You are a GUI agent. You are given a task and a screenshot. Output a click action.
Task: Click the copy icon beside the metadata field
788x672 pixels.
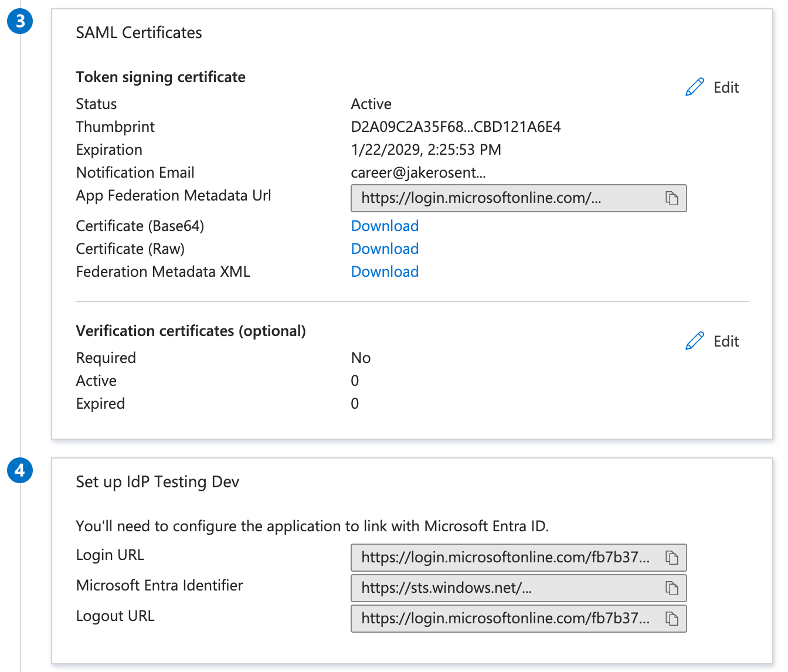click(672, 198)
